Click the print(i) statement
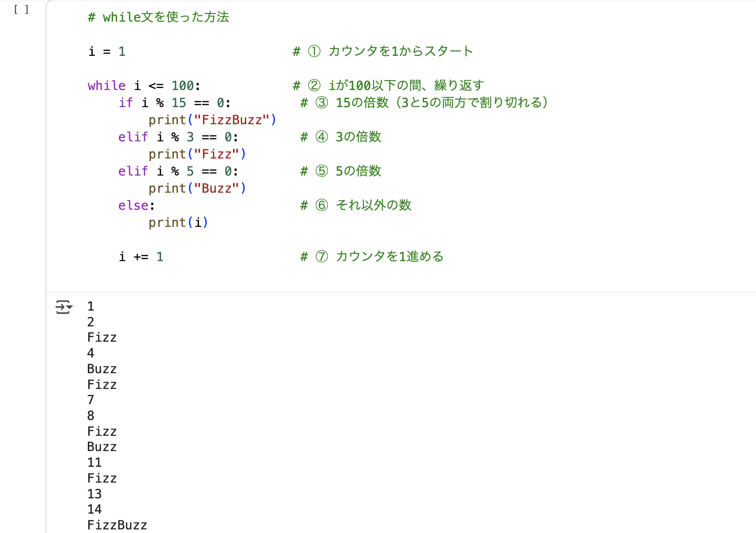 [x=178, y=222]
